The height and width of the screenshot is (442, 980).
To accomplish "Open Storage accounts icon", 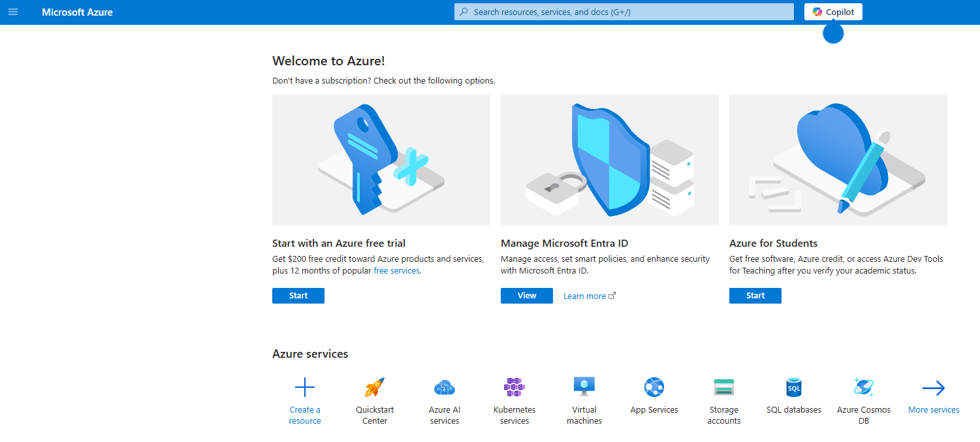I will 724,387.
